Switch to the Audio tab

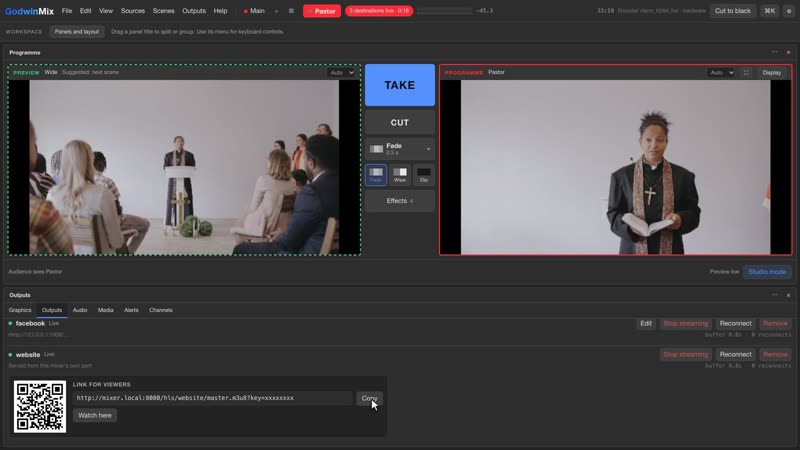[x=80, y=310]
